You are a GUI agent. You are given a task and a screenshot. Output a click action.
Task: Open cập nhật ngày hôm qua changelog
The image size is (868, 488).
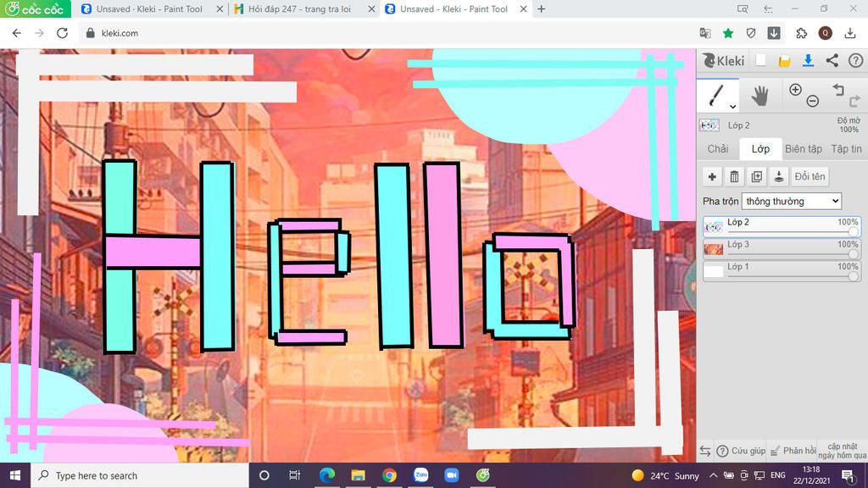coord(842,451)
